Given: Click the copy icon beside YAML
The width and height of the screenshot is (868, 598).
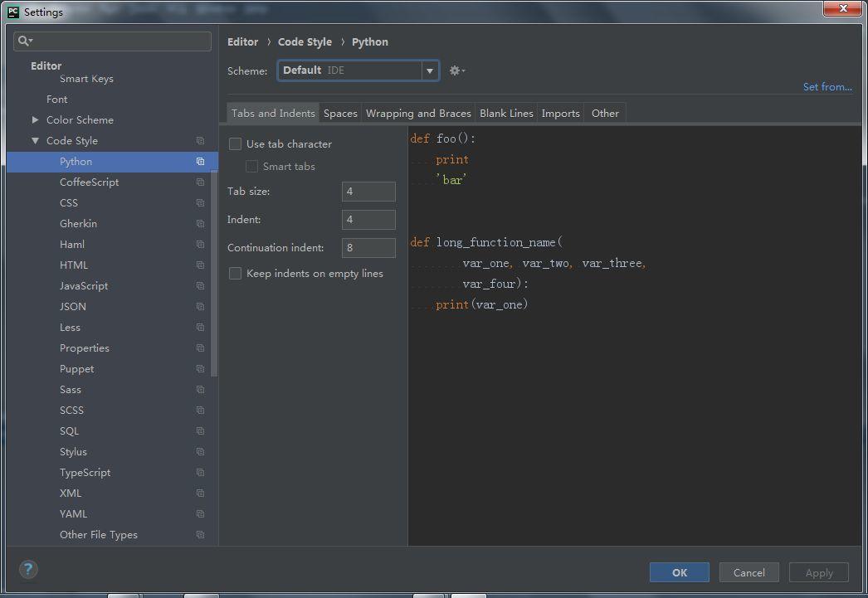Looking at the screenshot, I should (x=200, y=514).
